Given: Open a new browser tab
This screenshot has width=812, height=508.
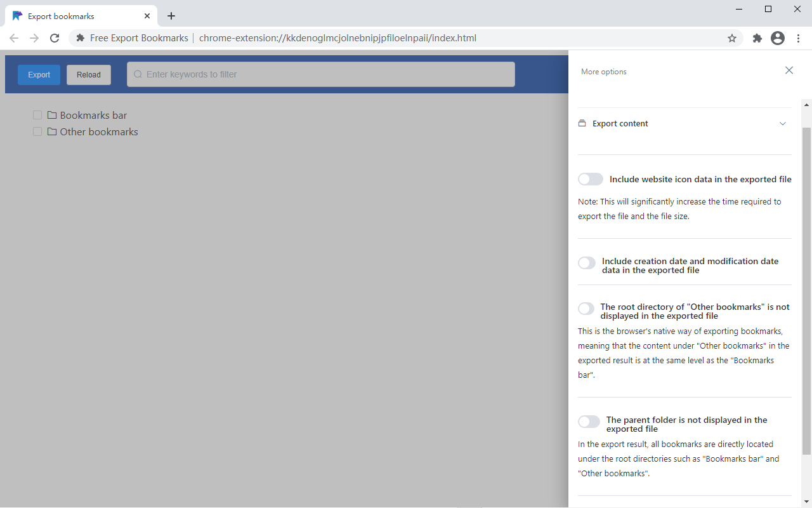Looking at the screenshot, I should coord(171,16).
